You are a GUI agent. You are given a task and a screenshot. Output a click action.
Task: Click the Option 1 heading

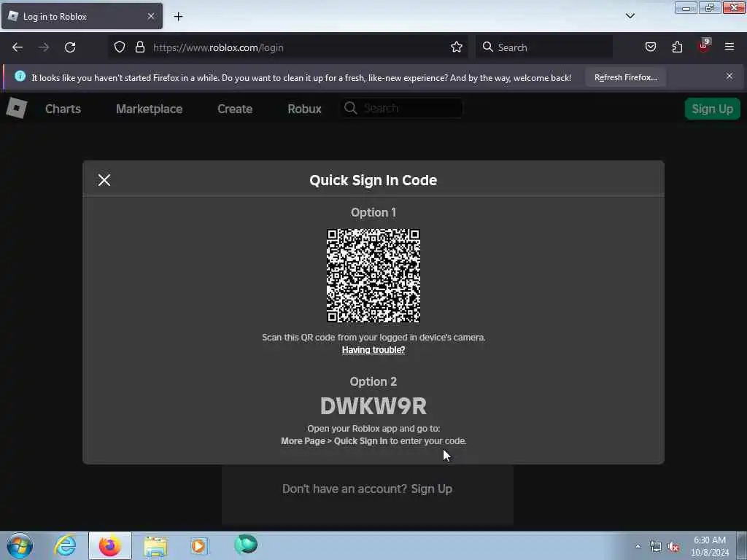pyautogui.click(x=373, y=212)
